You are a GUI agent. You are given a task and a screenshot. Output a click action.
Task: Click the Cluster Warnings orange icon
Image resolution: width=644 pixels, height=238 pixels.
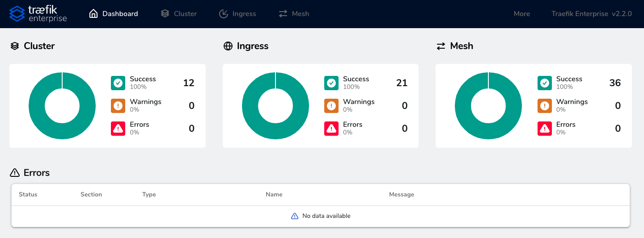(118, 106)
